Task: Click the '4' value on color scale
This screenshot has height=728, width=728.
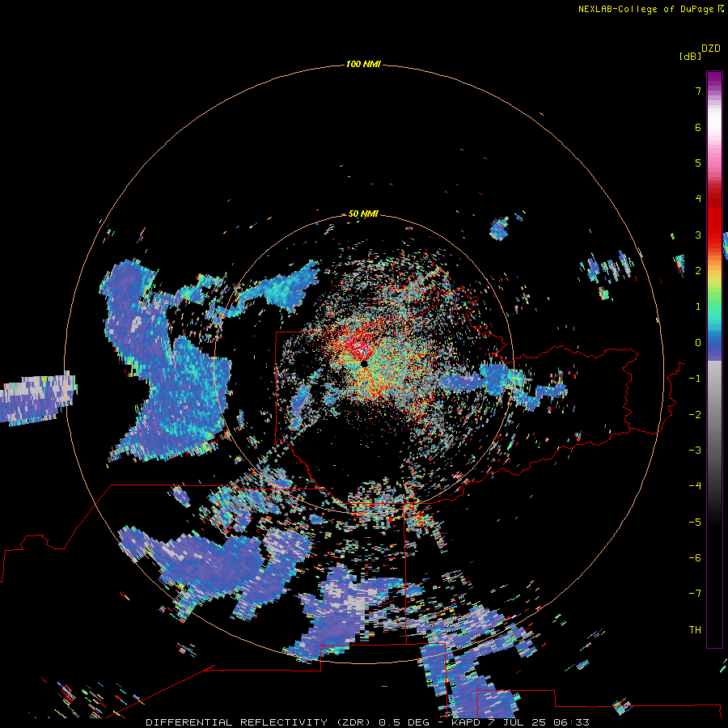Action: [698, 199]
